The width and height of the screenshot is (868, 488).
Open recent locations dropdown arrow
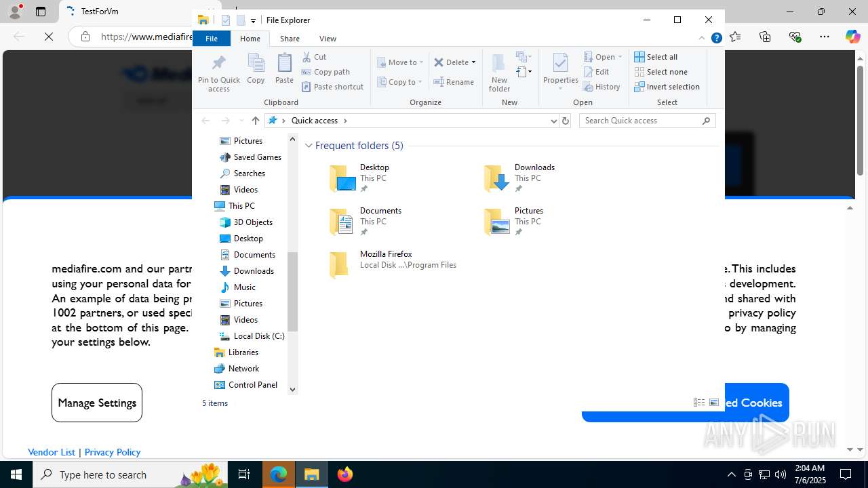click(241, 121)
